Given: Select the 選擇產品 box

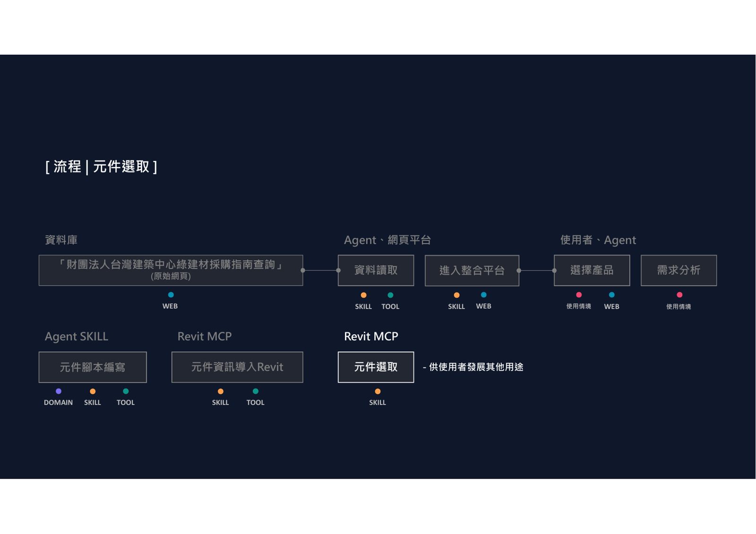Looking at the screenshot, I should point(592,270).
